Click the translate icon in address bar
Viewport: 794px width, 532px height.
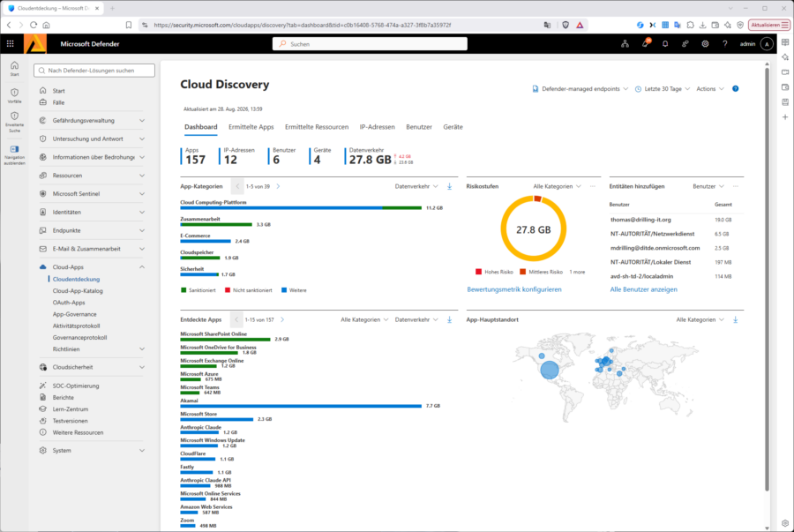[x=547, y=25]
